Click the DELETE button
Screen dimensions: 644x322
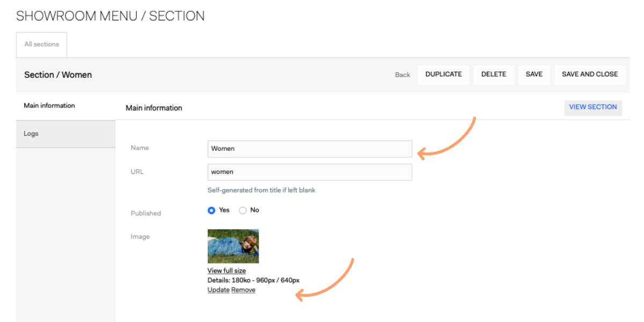click(494, 75)
